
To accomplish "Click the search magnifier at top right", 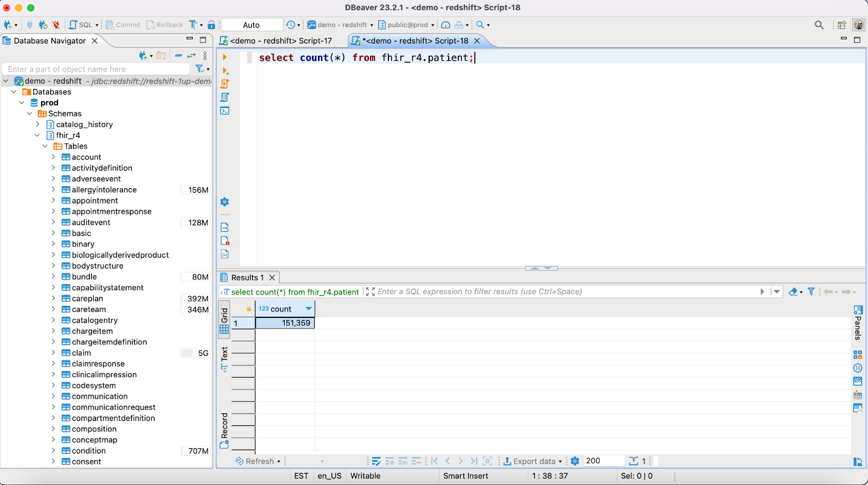I will [819, 25].
